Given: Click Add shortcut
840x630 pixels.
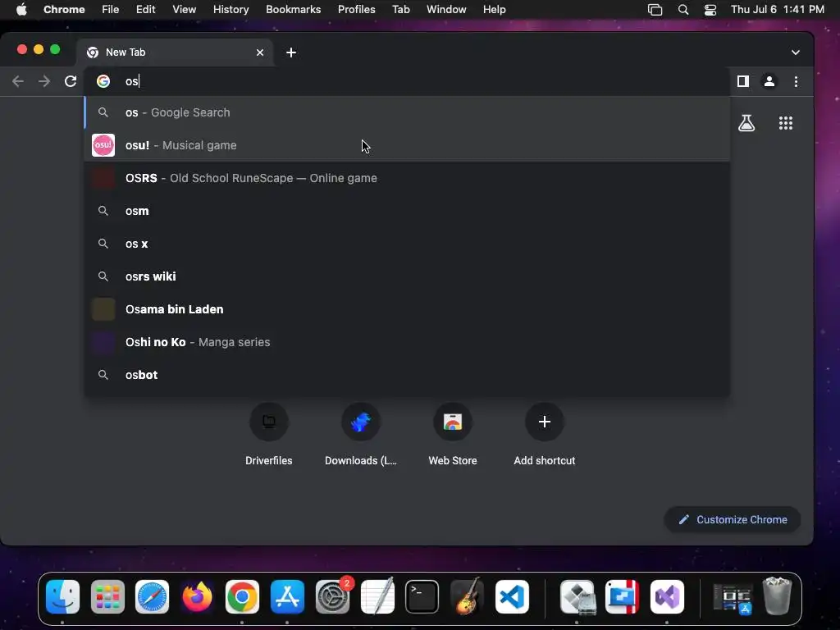Looking at the screenshot, I should (x=545, y=435).
